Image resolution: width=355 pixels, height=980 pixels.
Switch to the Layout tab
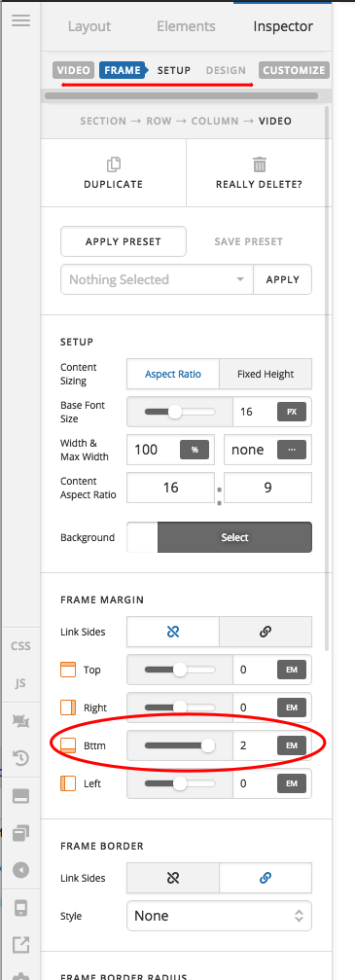tap(89, 26)
